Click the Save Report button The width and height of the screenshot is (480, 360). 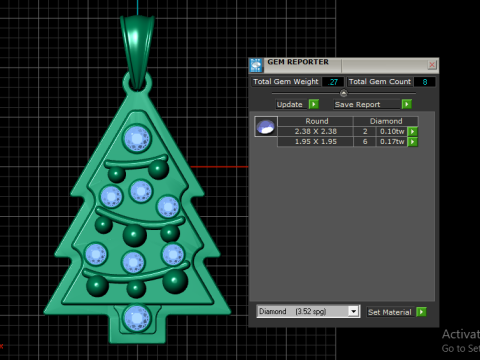coord(367,104)
